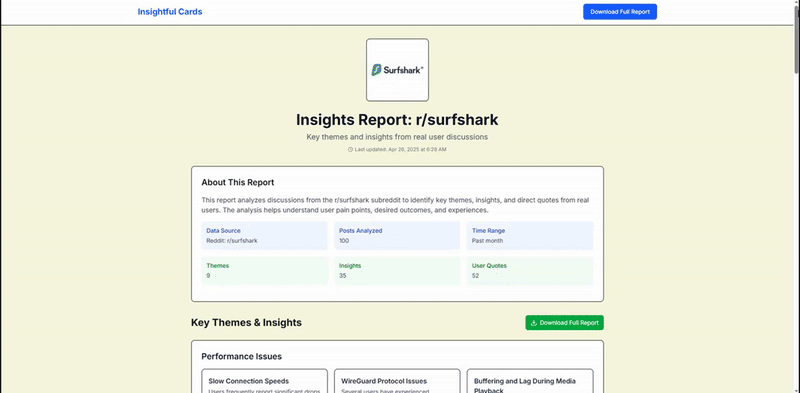Open the Slow Connection Speeds insight card
The height and width of the screenshot is (393, 800).
[264, 381]
